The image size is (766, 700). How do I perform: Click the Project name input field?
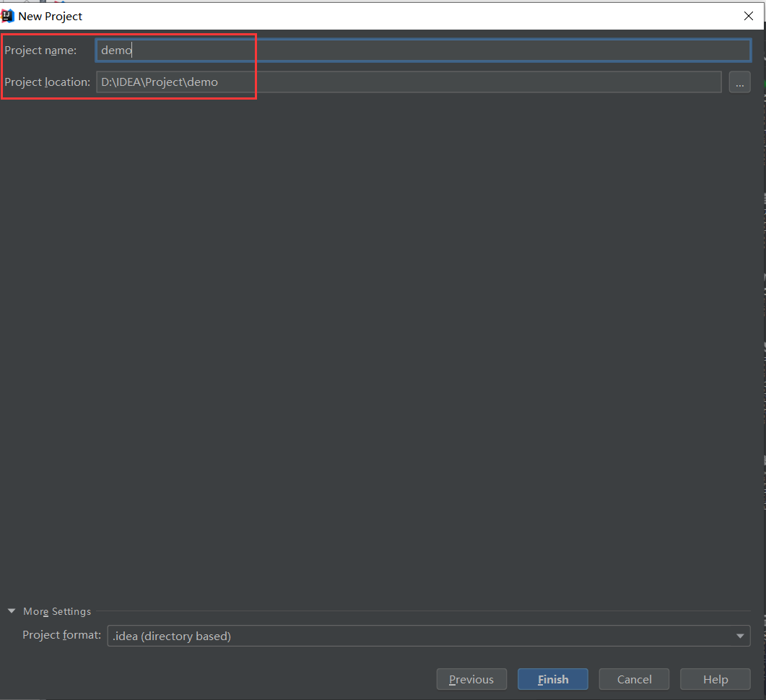(423, 51)
